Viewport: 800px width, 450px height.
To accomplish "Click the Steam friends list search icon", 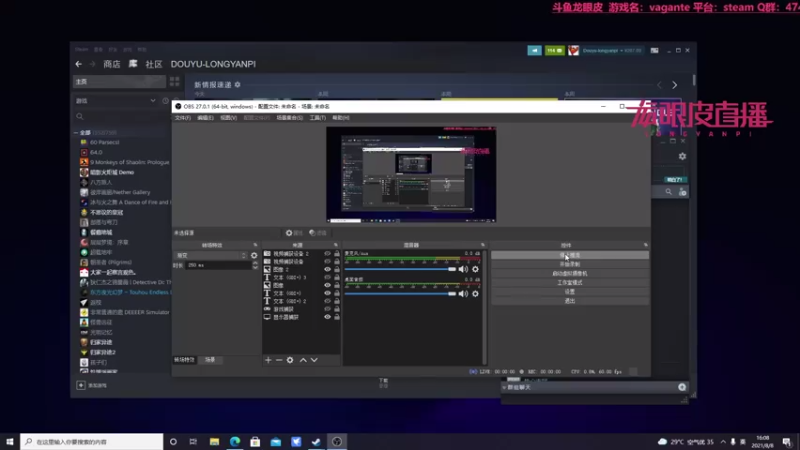I will [668, 192].
